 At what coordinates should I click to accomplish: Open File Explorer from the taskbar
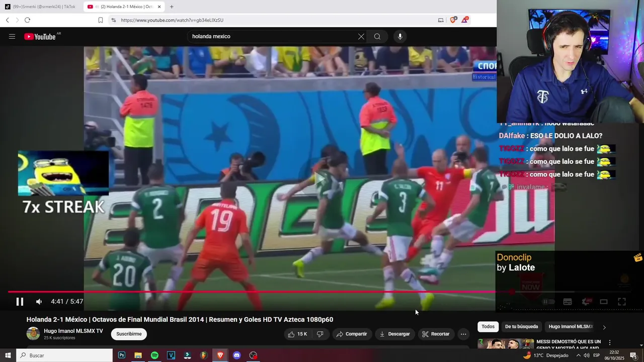click(x=138, y=355)
